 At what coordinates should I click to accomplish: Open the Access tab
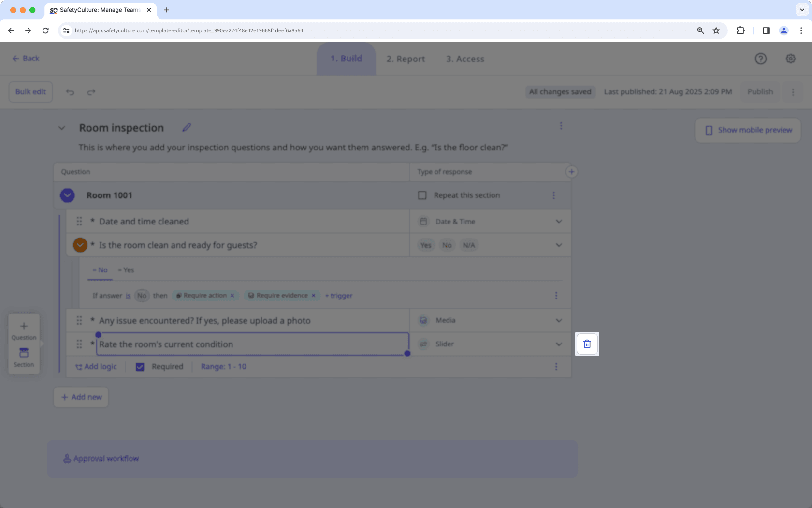(x=465, y=59)
